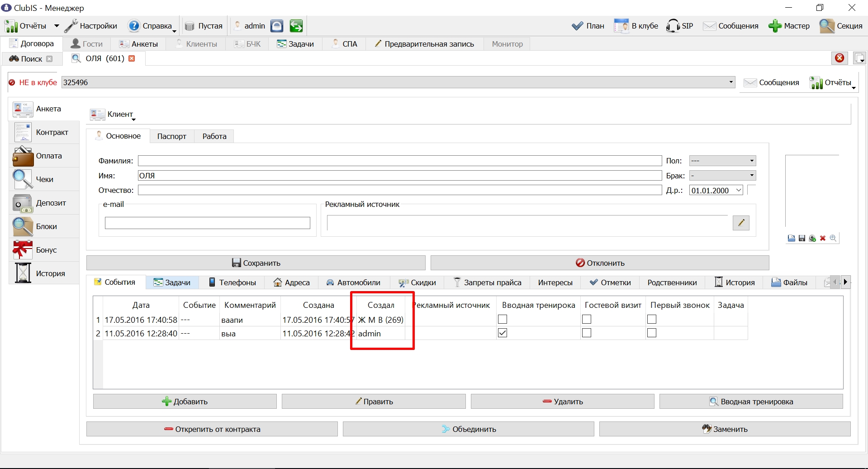
Task: Click into the e-mail input field
Action: (208, 223)
